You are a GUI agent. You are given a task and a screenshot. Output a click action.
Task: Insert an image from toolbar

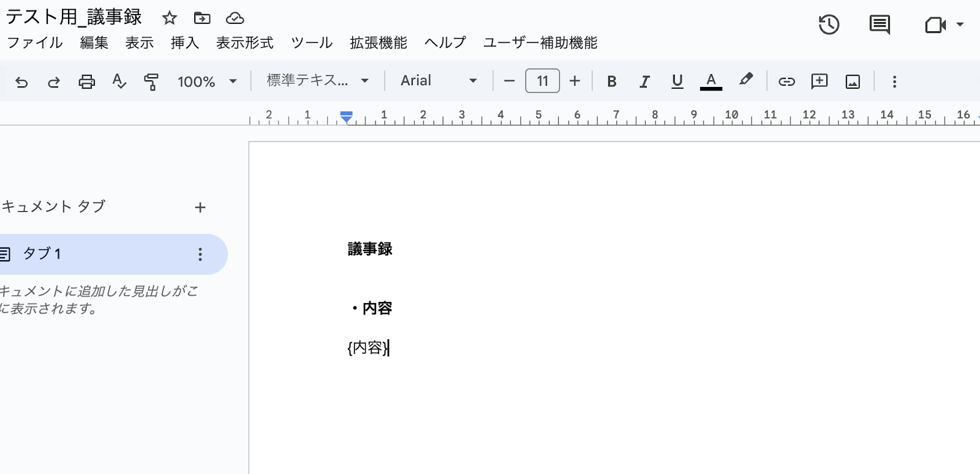pos(853,81)
